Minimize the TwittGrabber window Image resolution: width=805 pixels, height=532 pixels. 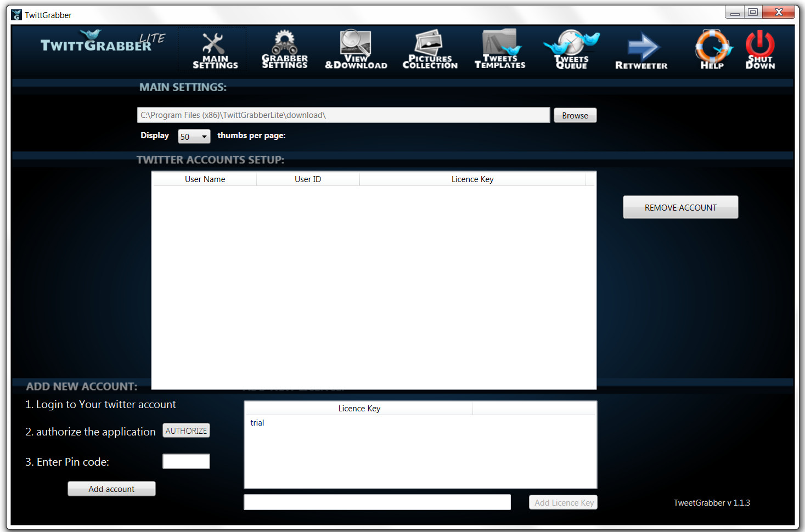point(735,12)
